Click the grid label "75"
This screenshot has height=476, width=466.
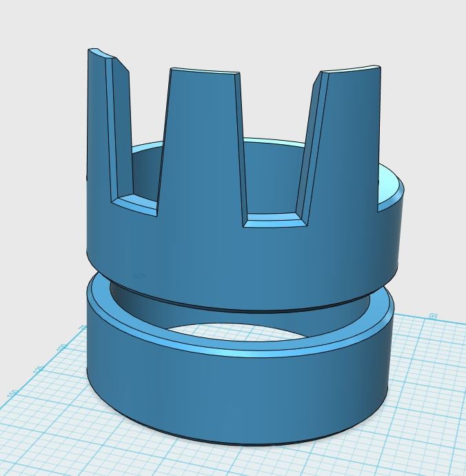pos(83,328)
